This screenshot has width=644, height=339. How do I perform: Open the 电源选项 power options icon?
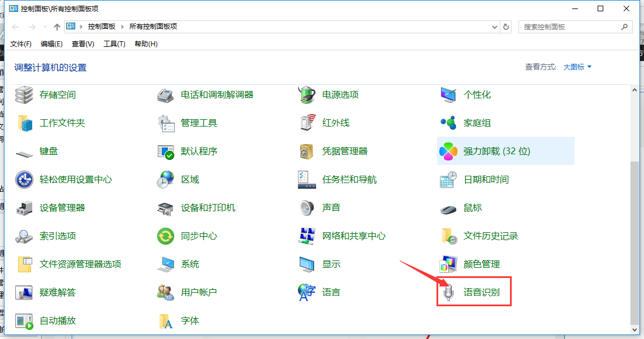307,95
